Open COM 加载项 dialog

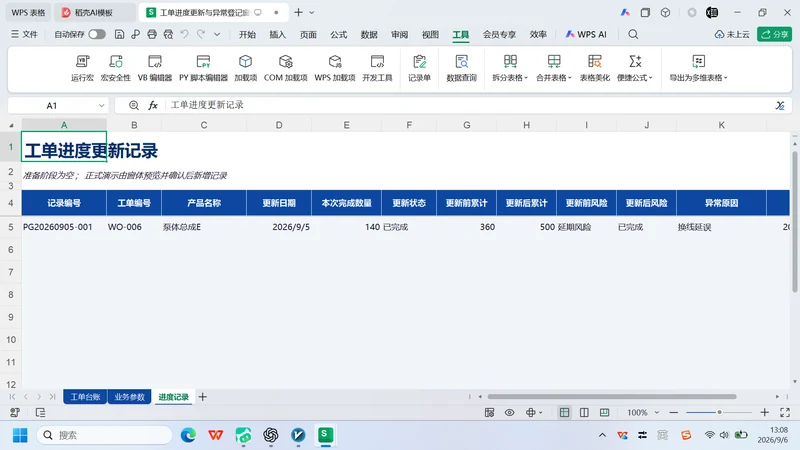(x=285, y=68)
